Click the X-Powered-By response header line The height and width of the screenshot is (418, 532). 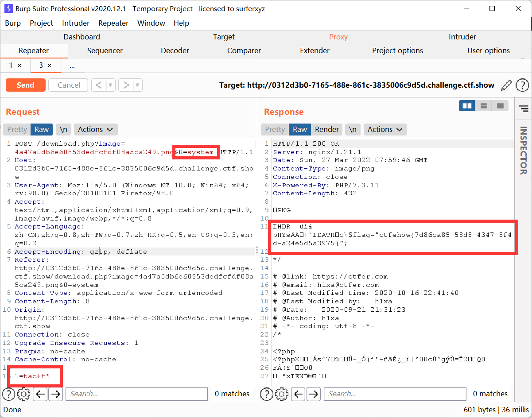(326, 185)
